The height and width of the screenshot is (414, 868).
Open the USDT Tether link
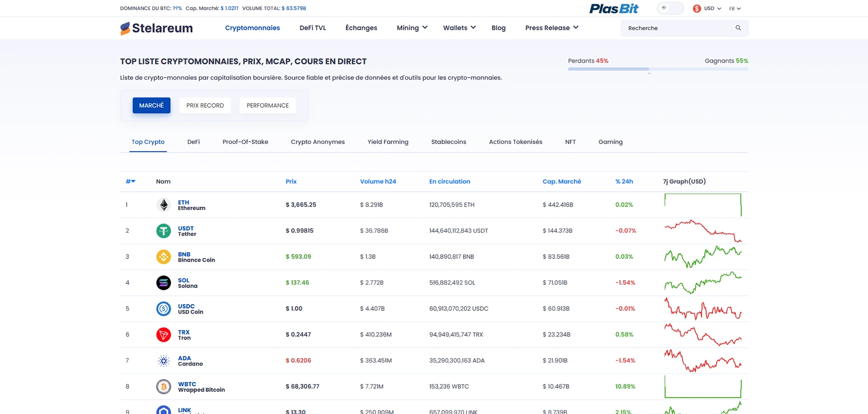click(187, 231)
